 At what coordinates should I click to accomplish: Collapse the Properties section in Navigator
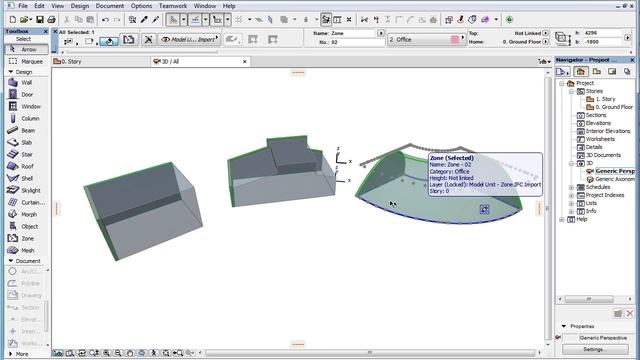pyautogui.click(x=564, y=327)
